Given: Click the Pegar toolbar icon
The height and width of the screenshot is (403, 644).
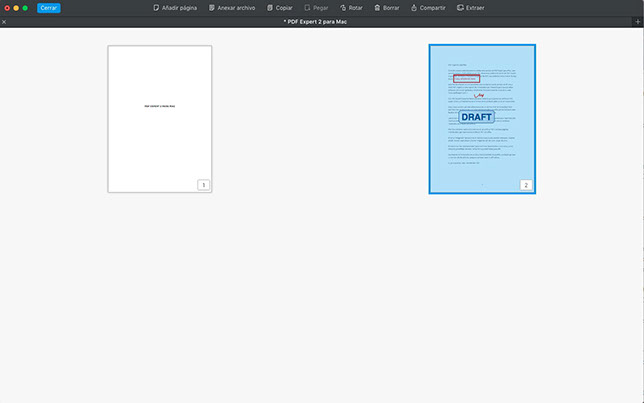Looking at the screenshot, I should (308, 8).
